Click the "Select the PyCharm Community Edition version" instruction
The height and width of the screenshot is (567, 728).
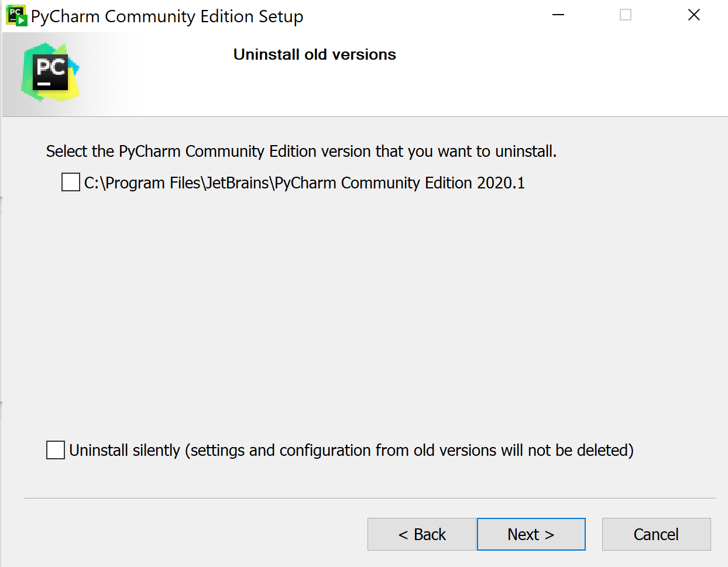click(x=301, y=152)
